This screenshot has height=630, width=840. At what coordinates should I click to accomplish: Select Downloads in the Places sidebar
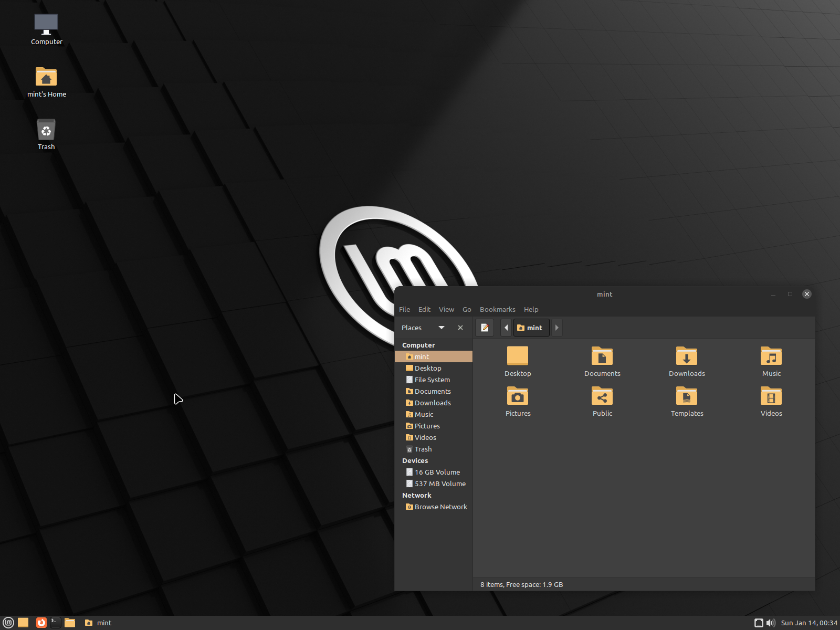point(434,403)
